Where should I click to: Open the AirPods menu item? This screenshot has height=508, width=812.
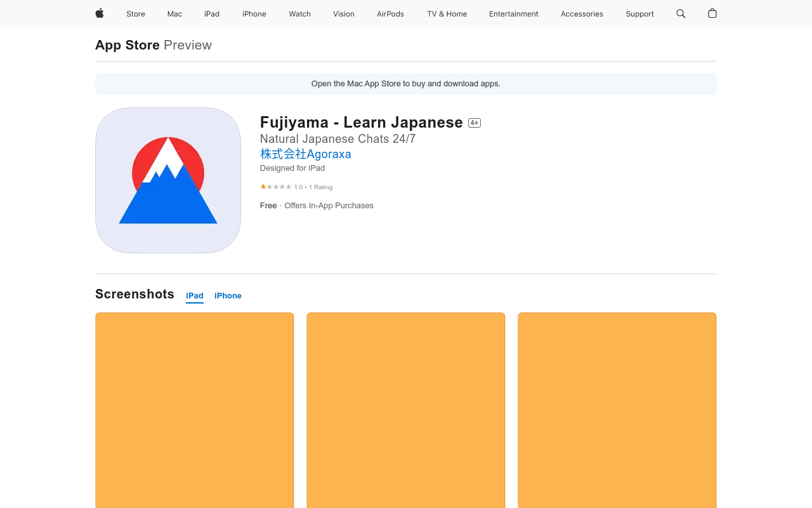(x=390, y=14)
